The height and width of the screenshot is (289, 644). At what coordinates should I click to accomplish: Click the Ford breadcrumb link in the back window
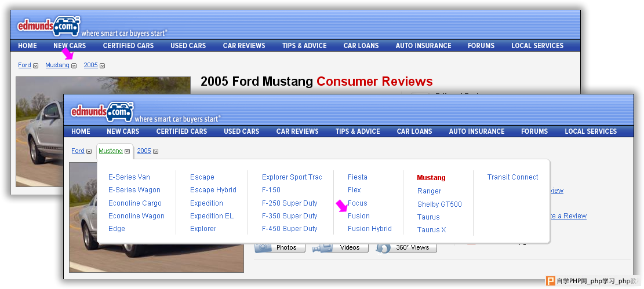pyautogui.click(x=24, y=65)
